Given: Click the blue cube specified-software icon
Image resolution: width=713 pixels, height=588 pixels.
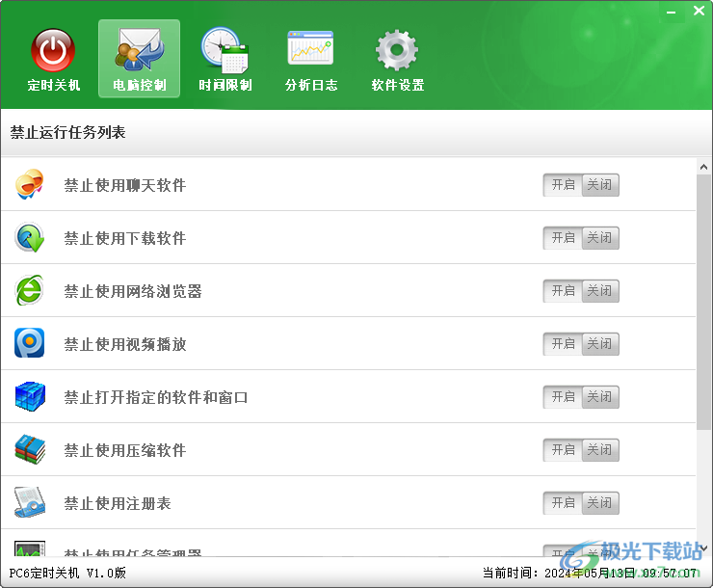Looking at the screenshot, I should [30, 396].
